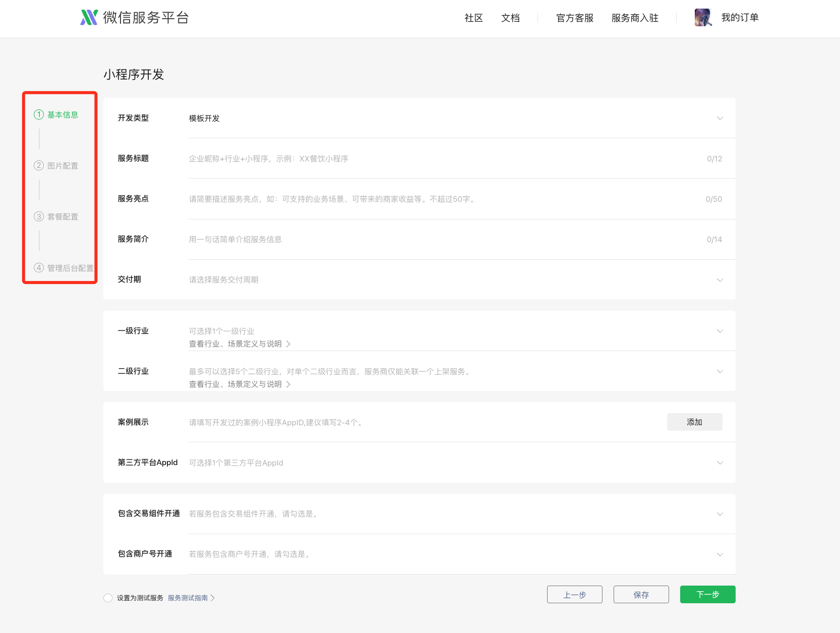Open the 服务测试指南 link
Viewport: 840px width, 633px height.
[x=188, y=598]
